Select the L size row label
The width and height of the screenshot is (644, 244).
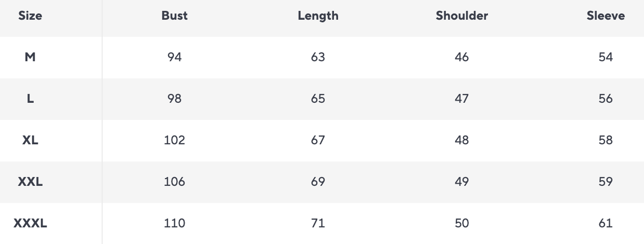pos(30,99)
